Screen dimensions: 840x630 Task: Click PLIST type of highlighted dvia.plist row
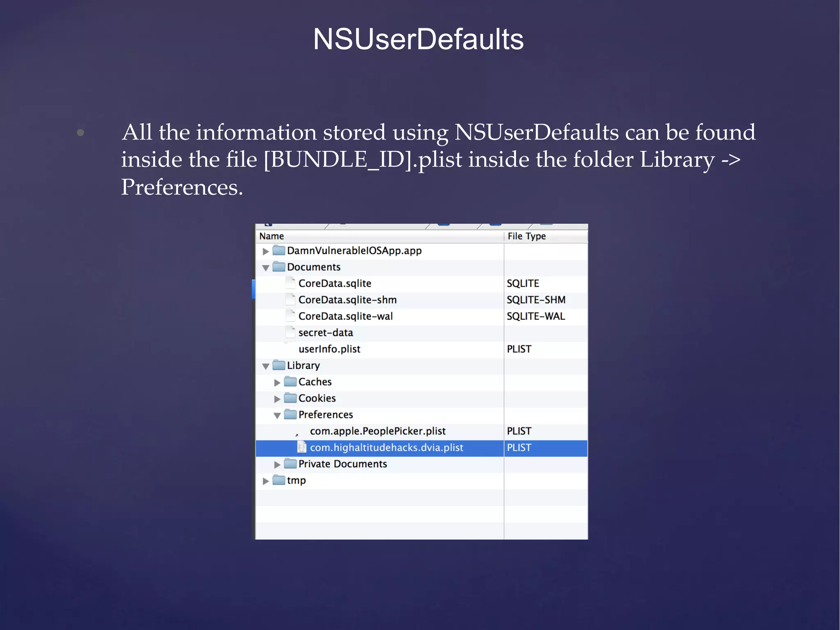pos(519,447)
